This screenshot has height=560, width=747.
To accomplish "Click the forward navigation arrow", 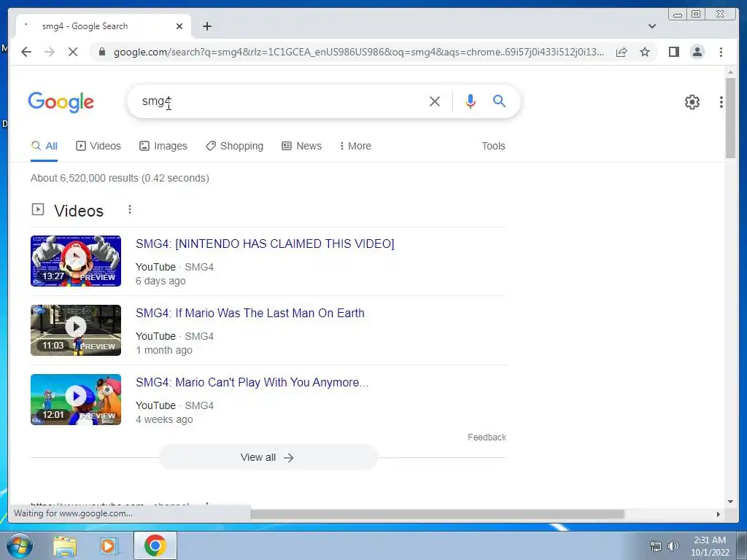I will (50, 52).
